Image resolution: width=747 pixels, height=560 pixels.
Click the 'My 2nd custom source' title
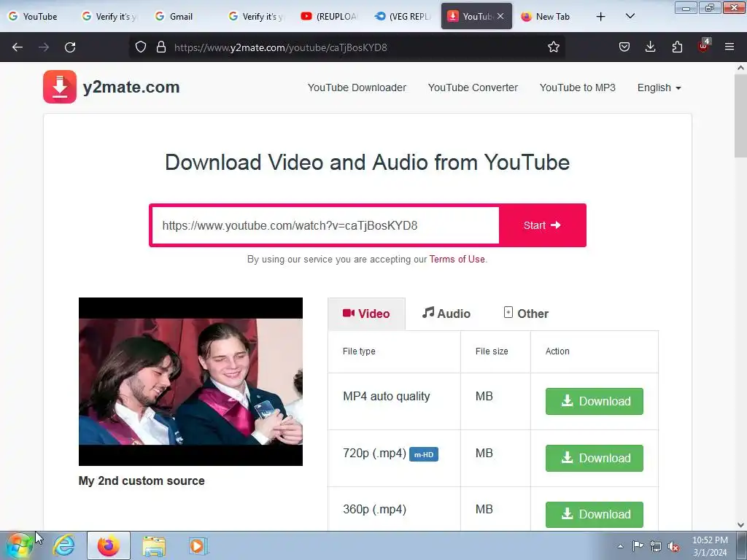[142, 481]
